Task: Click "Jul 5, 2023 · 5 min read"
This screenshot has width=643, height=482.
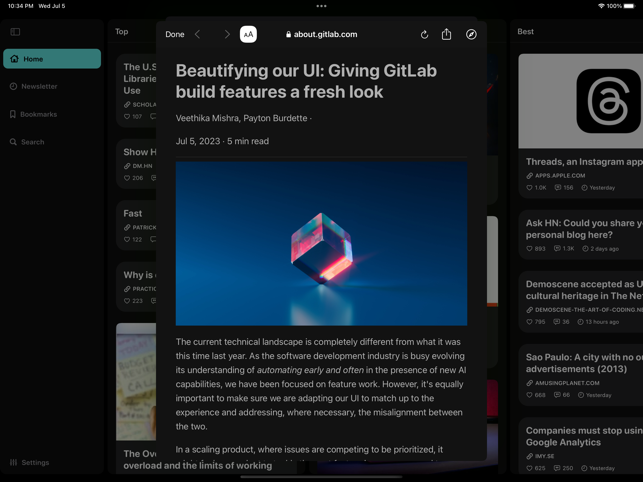Action: pos(222,141)
